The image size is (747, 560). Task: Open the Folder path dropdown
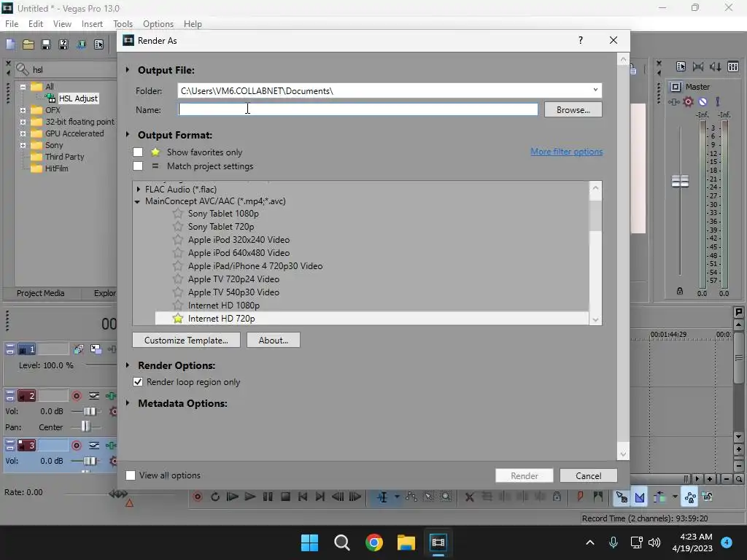point(595,90)
